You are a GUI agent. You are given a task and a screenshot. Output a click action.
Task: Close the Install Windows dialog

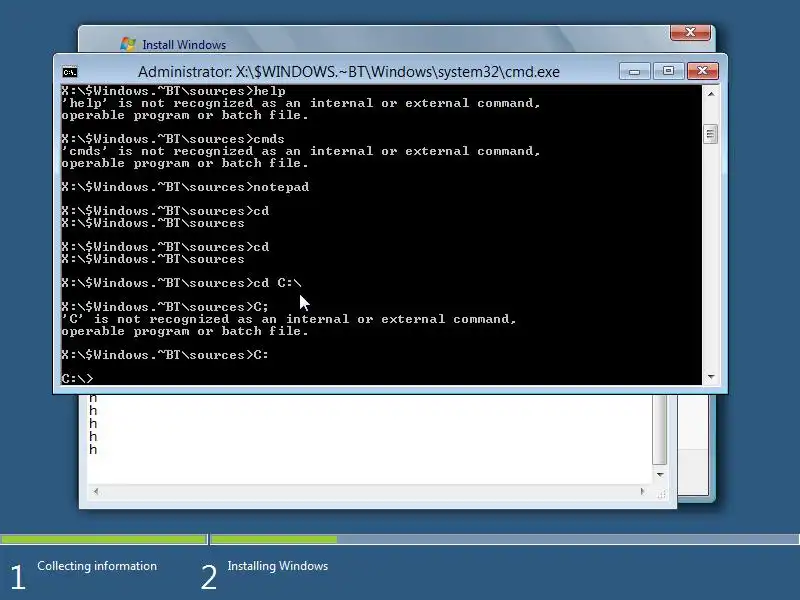coord(690,32)
